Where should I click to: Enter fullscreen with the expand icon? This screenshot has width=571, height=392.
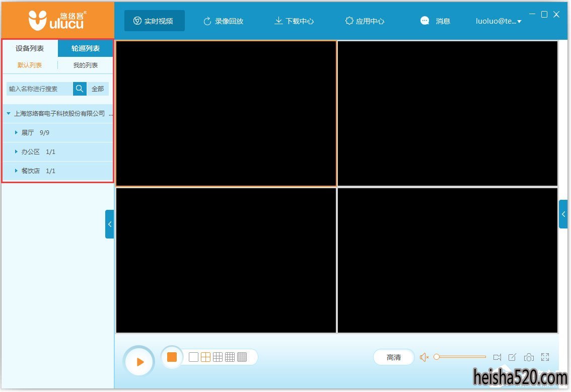(545, 357)
